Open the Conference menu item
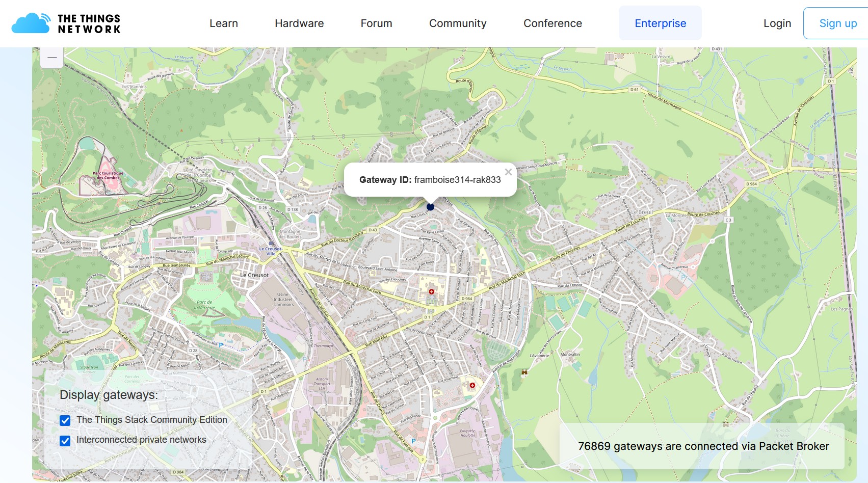Viewport: 868px width, 483px height. (x=553, y=23)
